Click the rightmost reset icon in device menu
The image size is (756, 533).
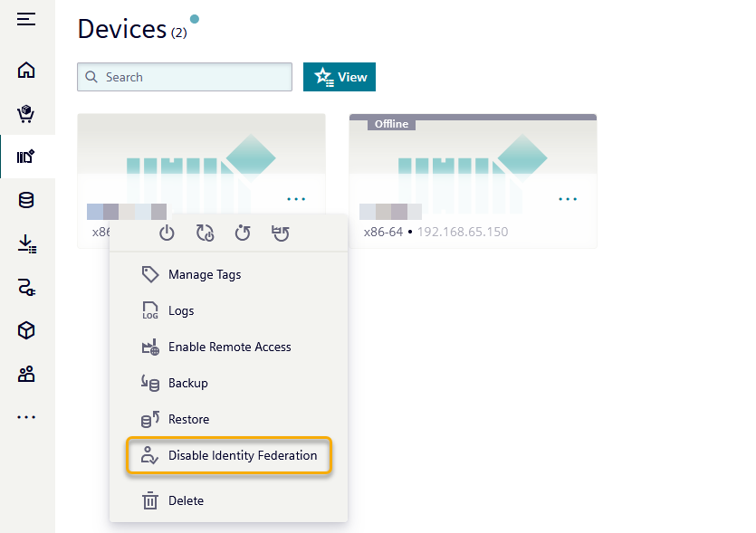click(281, 233)
